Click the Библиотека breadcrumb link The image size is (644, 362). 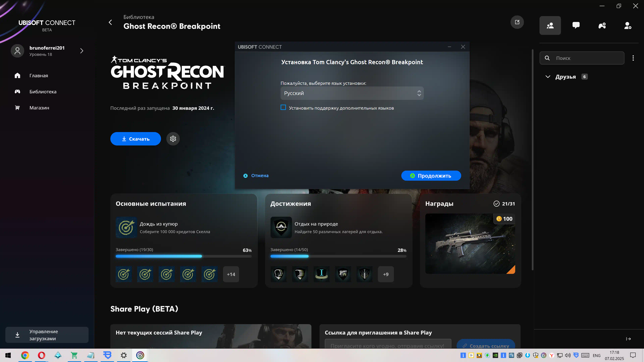coord(139,17)
